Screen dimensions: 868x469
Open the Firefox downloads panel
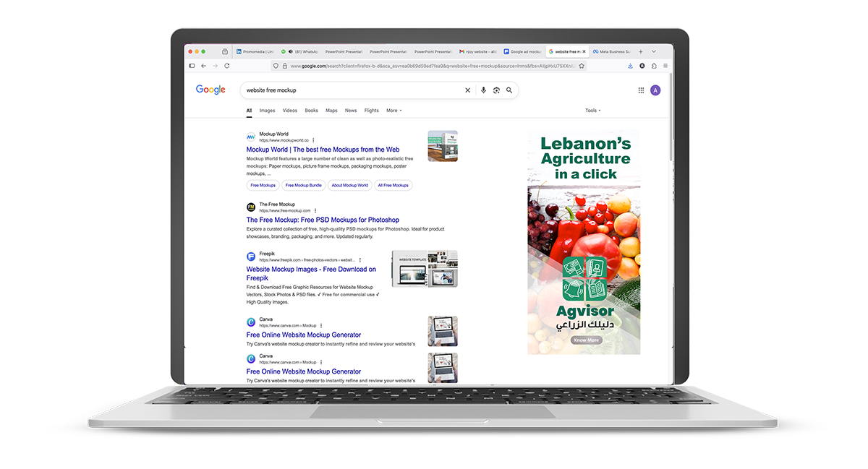tap(630, 66)
